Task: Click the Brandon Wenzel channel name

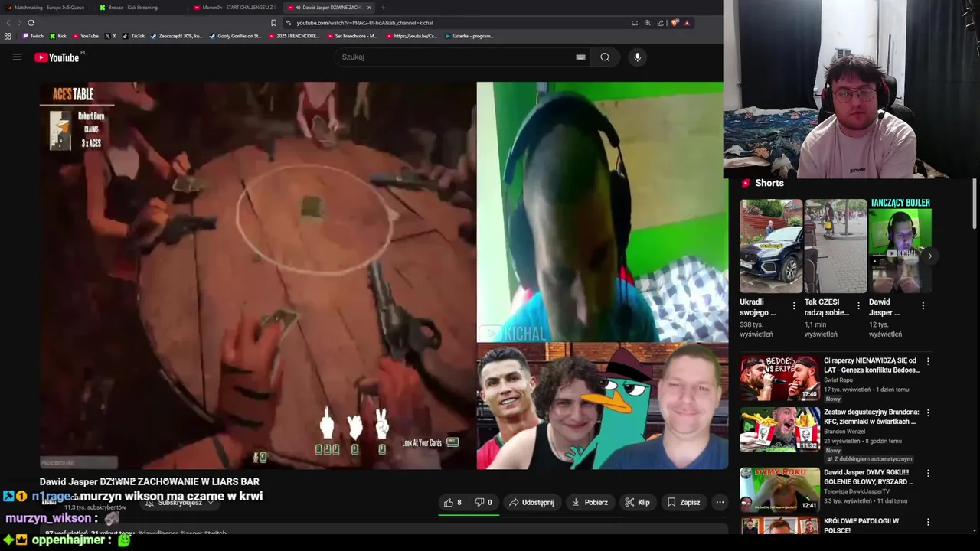Action: (845, 432)
